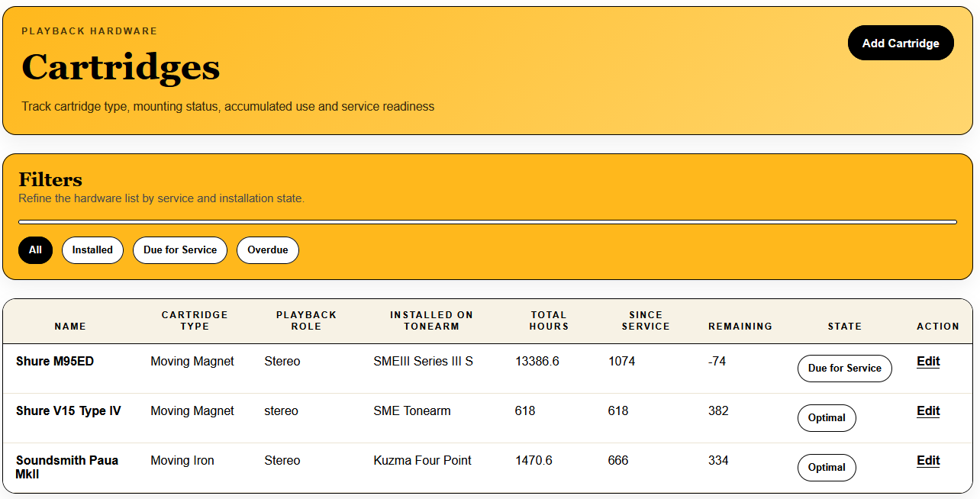Click the Name column header
Screen dimensions: 980x499
(70, 327)
